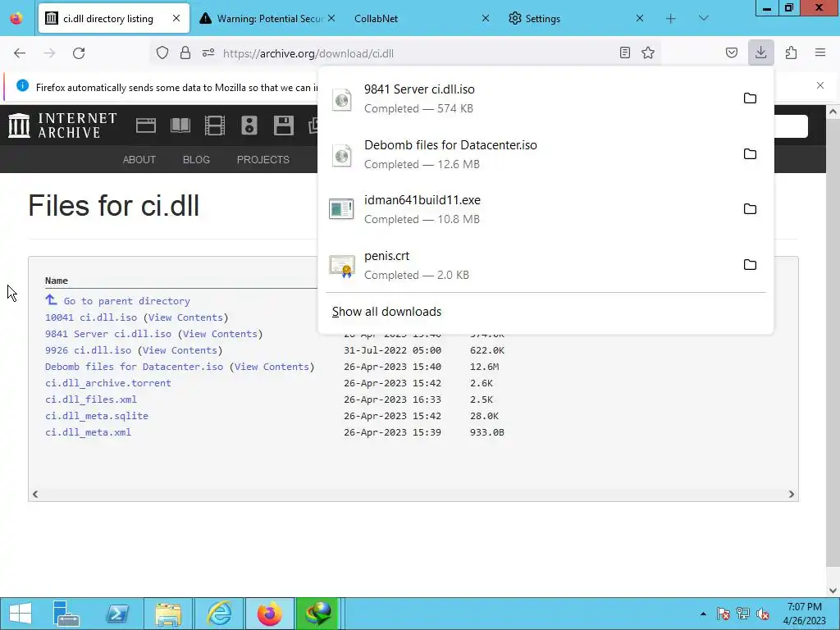Open BLOG in Internet Archive menu
Screen dimensions: 840x630
(x=196, y=160)
